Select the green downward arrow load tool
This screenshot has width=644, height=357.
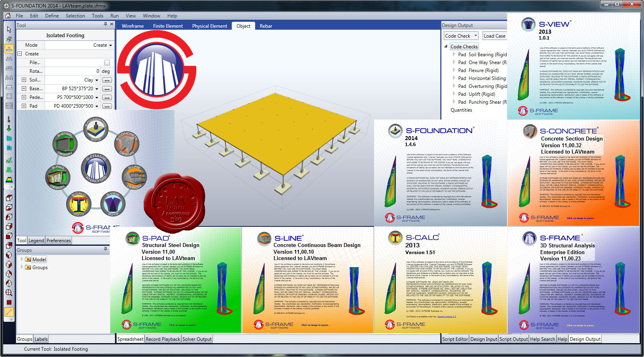click(9, 128)
